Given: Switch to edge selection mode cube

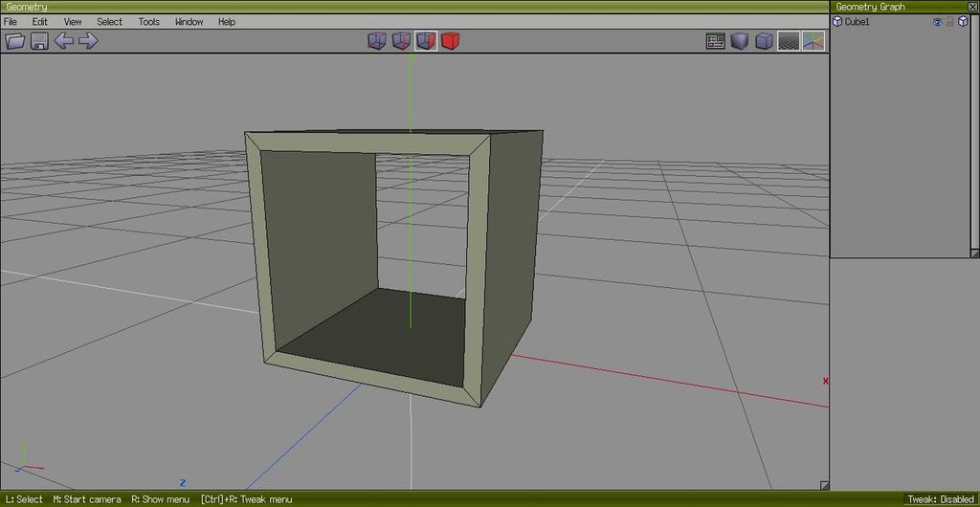Looking at the screenshot, I should [x=401, y=41].
